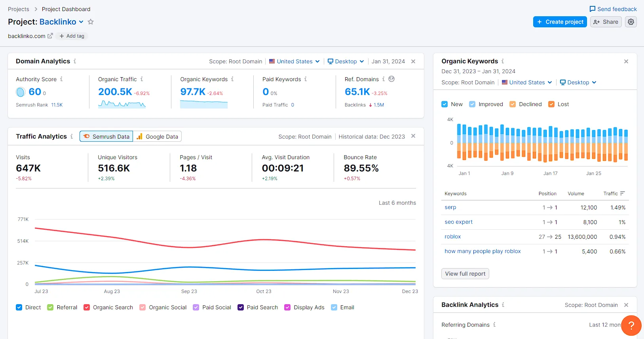Click the Paid Traffic 0 value
Image resolution: width=644 pixels, height=339 pixels.
[293, 105]
